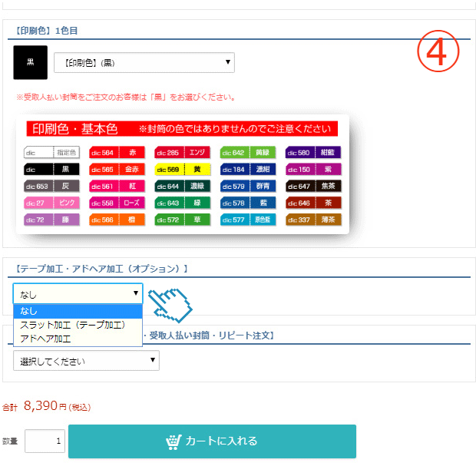Click the 印刷色・基本色 red chart banner
This screenshot has height=476, width=476.
click(x=182, y=129)
